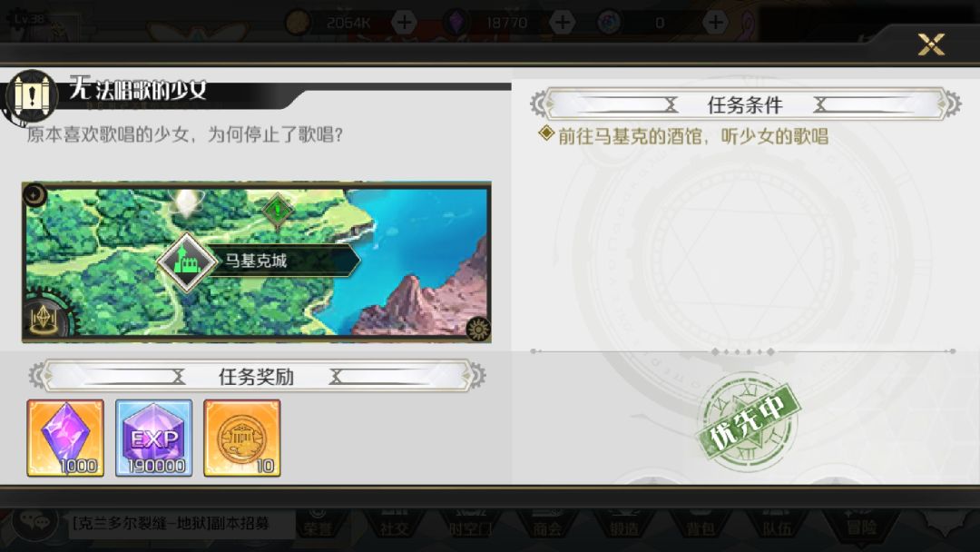Viewport: 980px width, 552px height.
Task: Open the 任务奖励 quest rewards header
Action: pyautogui.click(x=256, y=377)
